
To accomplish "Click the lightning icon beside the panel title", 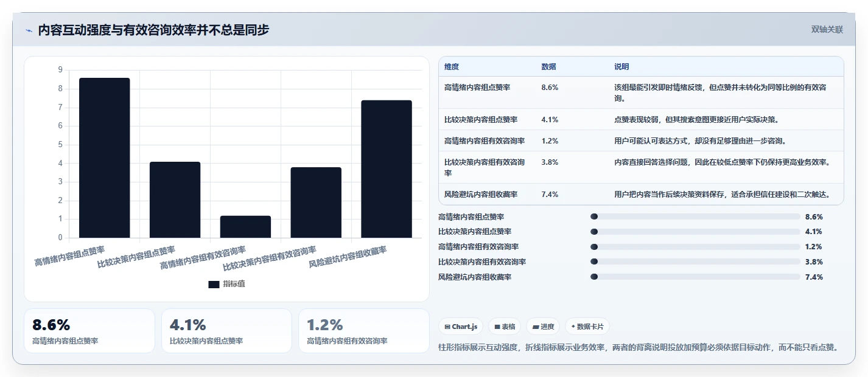I will pyautogui.click(x=29, y=30).
